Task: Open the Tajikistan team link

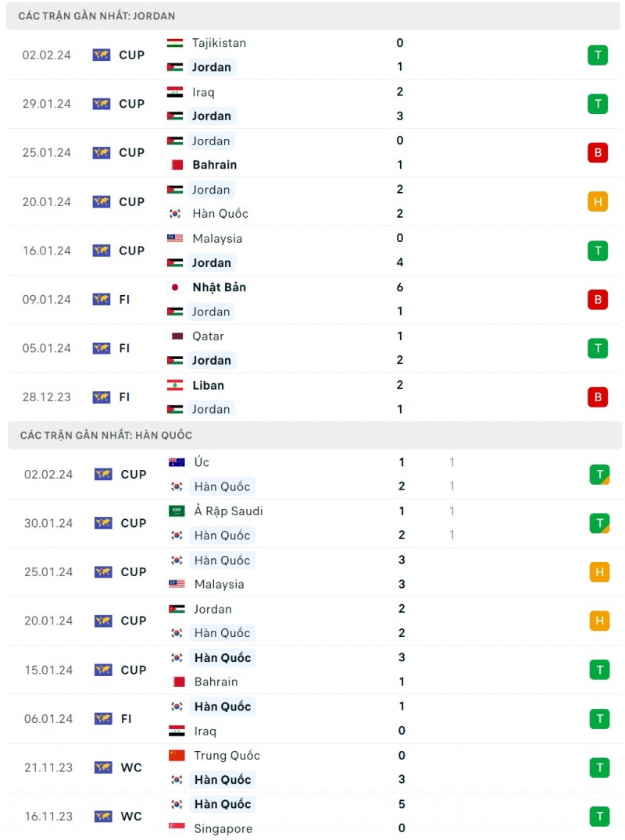Action: click(x=219, y=43)
